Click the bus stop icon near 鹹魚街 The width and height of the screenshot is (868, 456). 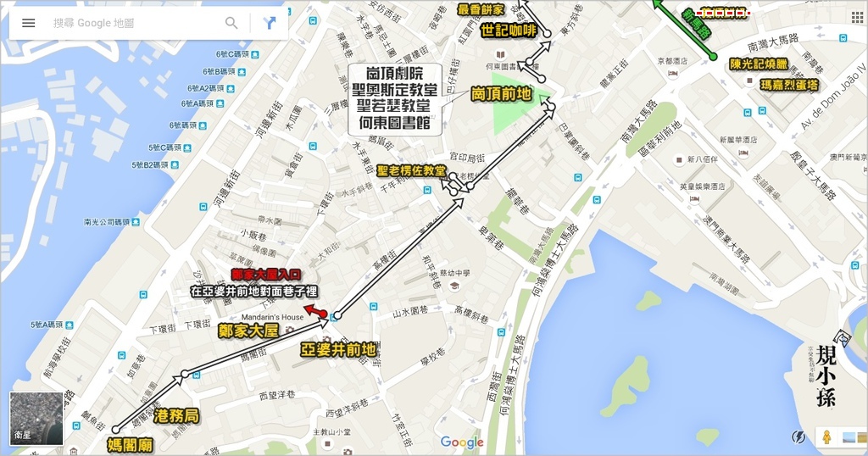pyautogui.click(x=75, y=426)
